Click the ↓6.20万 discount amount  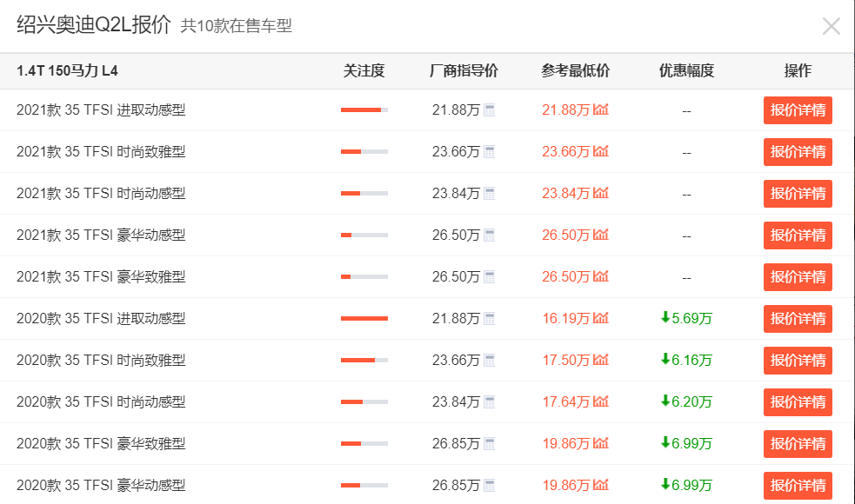(686, 402)
